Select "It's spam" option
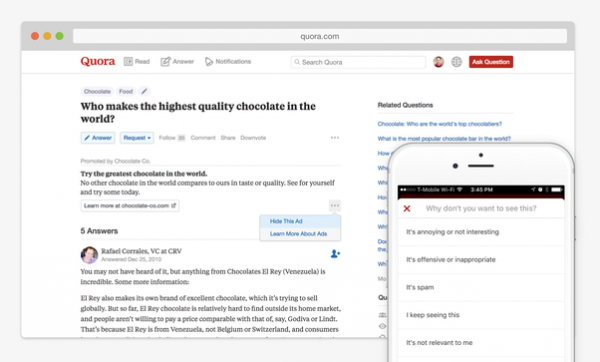Image resolution: width=600 pixels, height=362 pixels. click(x=481, y=287)
